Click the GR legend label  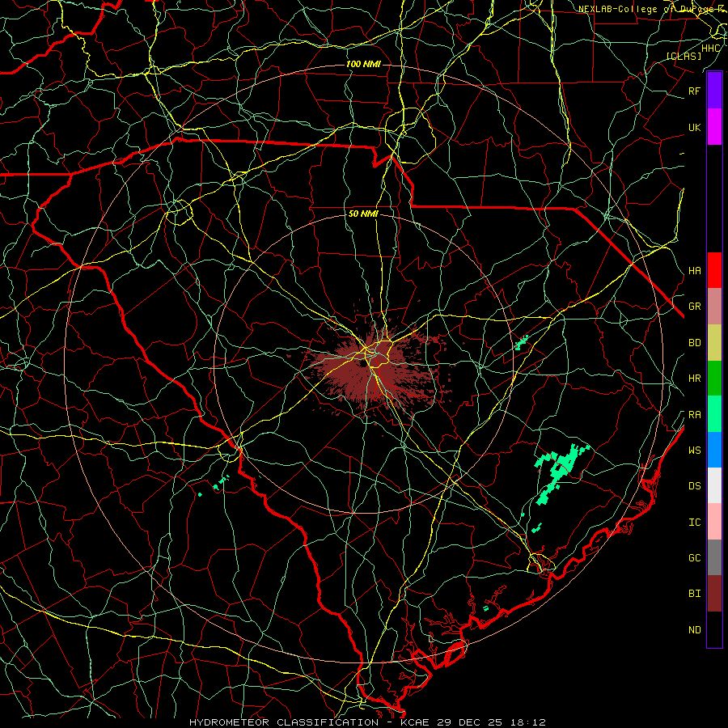coord(694,307)
